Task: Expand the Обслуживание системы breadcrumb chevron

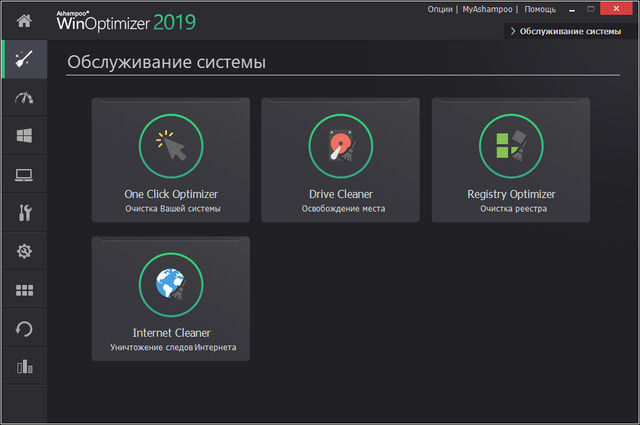Action: pos(513,32)
